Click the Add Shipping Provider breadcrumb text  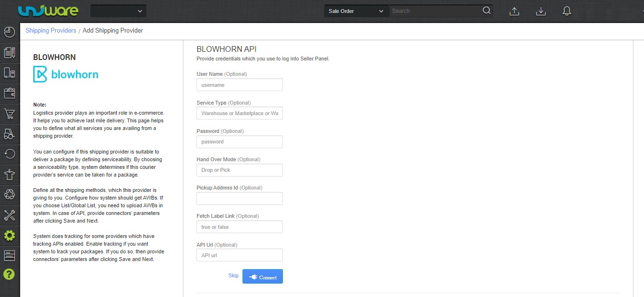click(x=113, y=30)
